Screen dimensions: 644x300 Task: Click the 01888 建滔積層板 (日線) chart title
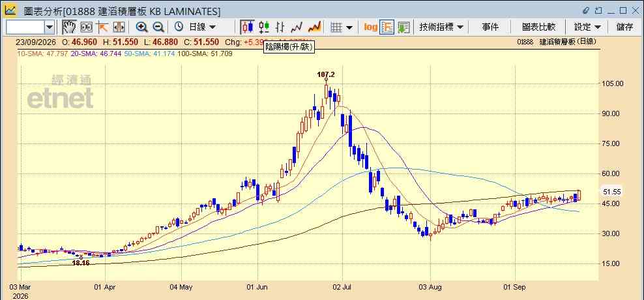point(557,42)
